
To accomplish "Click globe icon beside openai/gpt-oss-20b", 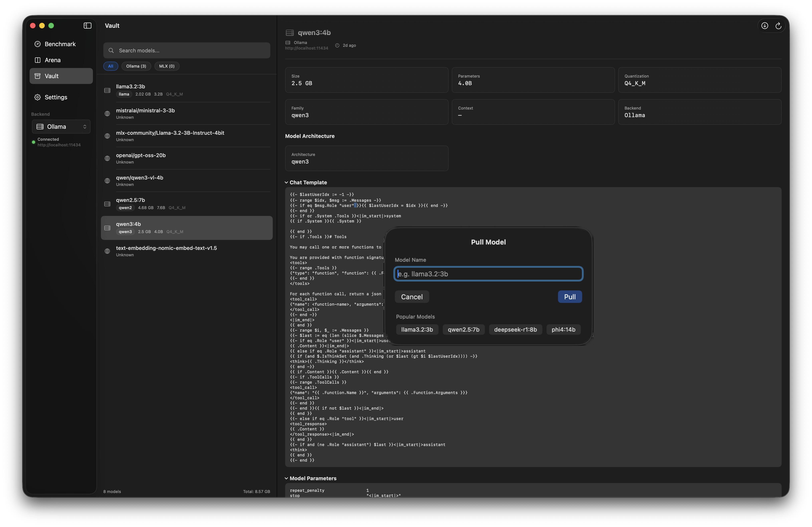I will (107, 158).
